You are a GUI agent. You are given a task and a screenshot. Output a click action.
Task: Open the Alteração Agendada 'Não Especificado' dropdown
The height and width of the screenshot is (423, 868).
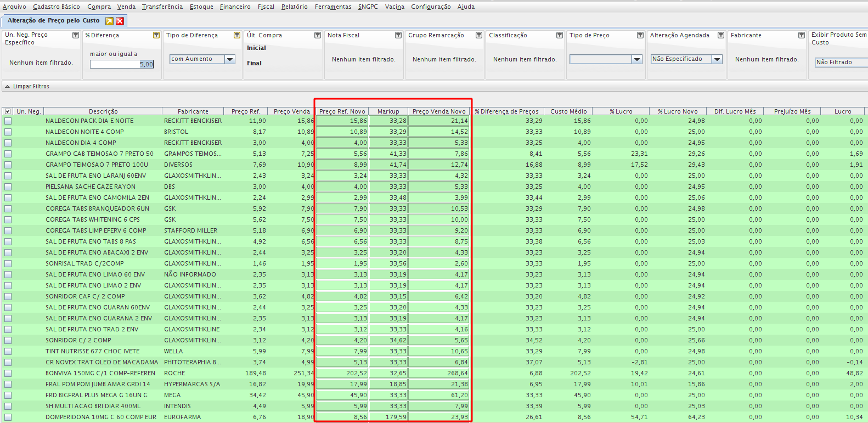(x=717, y=59)
